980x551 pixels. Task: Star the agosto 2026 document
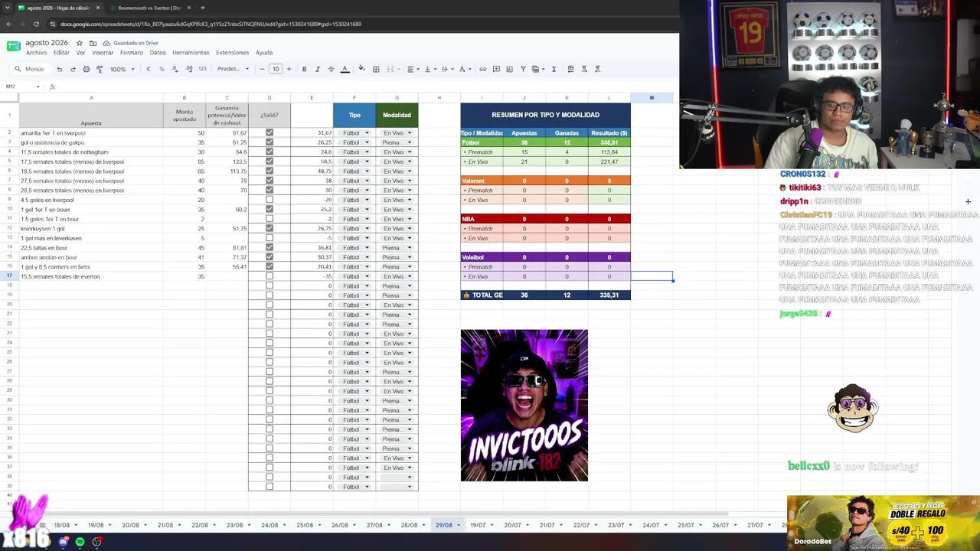(x=79, y=43)
